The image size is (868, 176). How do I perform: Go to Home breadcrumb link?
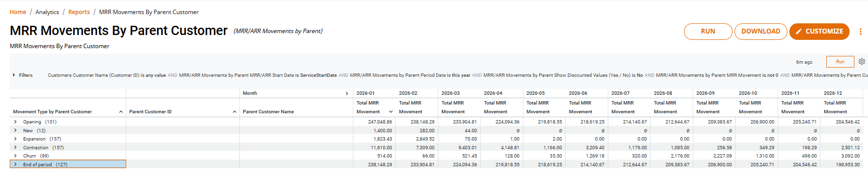coord(18,12)
